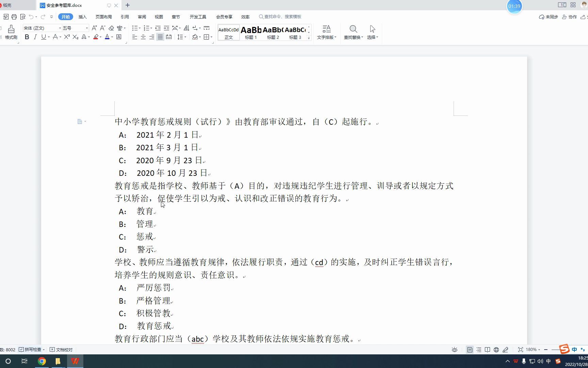The width and height of the screenshot is (588, 368).
Task: Toggle eye protection mode icon
Action: 454,350
